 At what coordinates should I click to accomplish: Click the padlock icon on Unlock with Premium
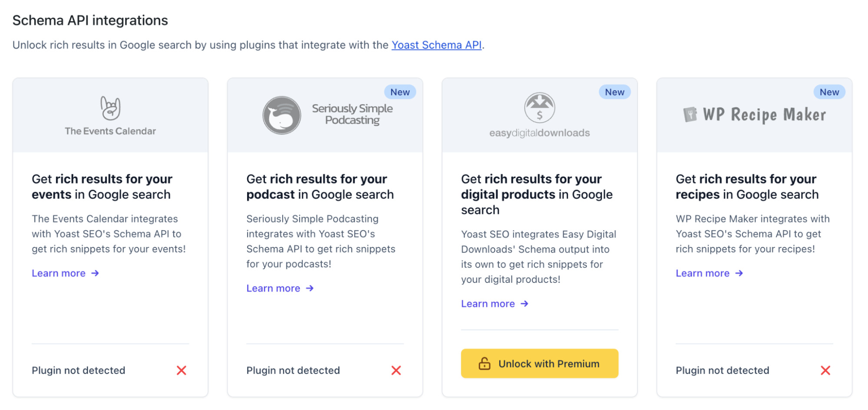485,364
